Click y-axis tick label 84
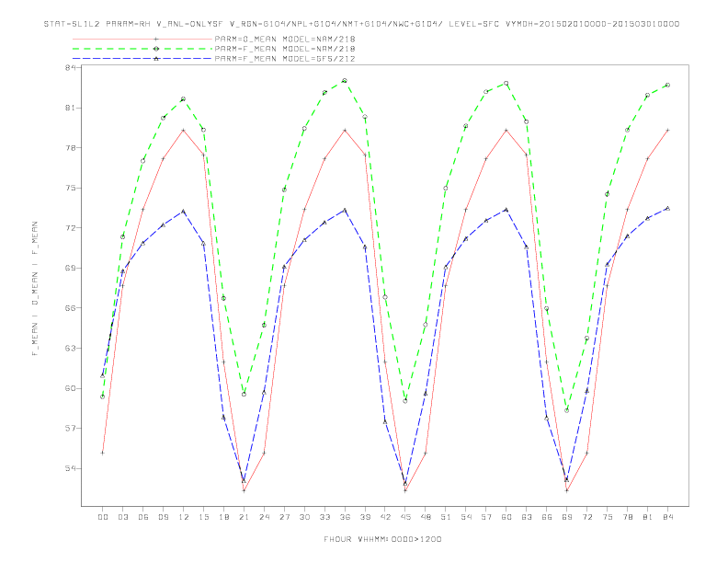The height and width of the screenshot is (563, 728). click(x=70, y=68)
